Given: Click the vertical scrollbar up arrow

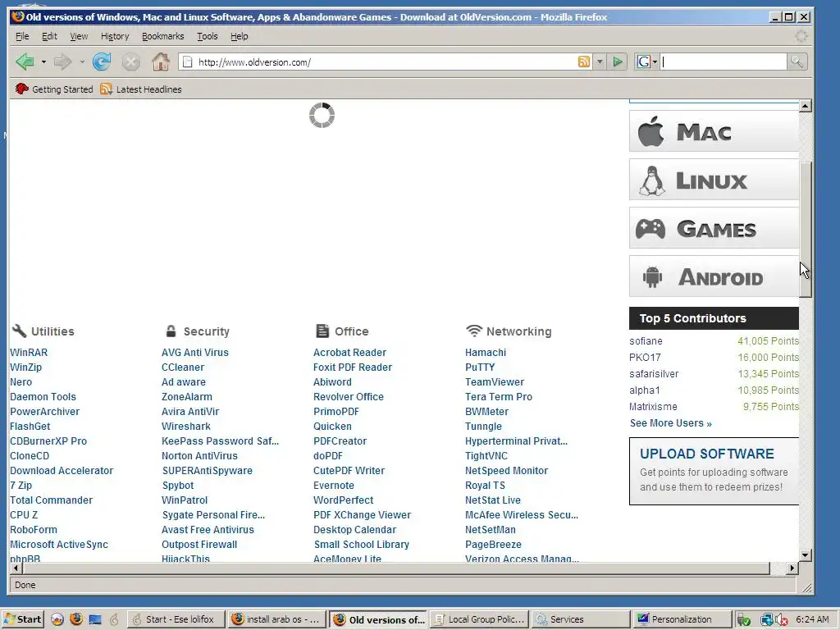Looking at the screenshot, I should coord(806,106).
